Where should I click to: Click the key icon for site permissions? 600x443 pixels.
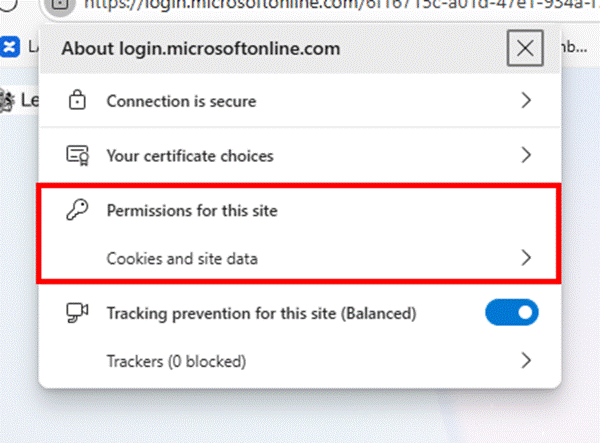pos(77,211)
